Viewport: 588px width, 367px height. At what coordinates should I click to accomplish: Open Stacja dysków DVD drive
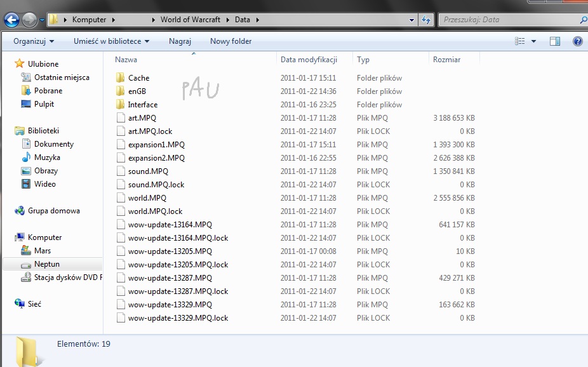68,277
